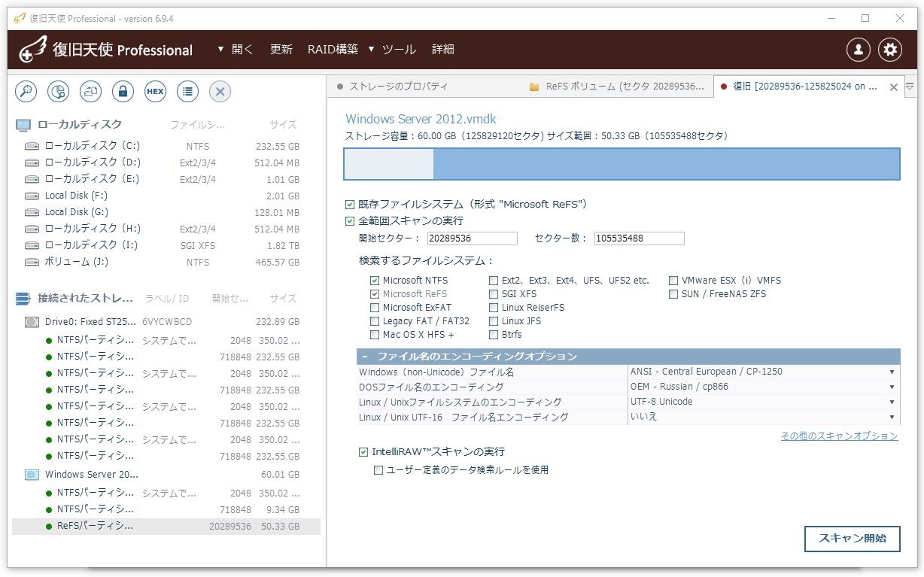Screen dimensions: 924x577
Task: Enable Microsoft ExFAT checkbox
Action: pyautogui.click(x=375, y=308)
